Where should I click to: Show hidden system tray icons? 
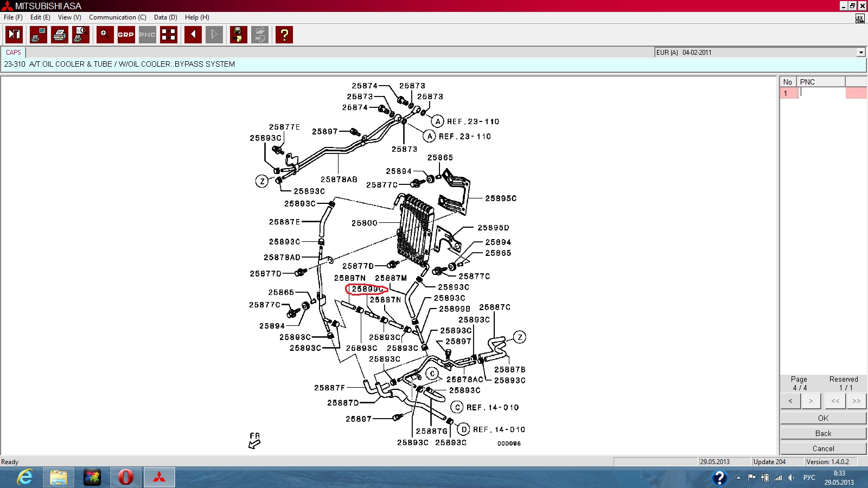[x=738, y=478]
